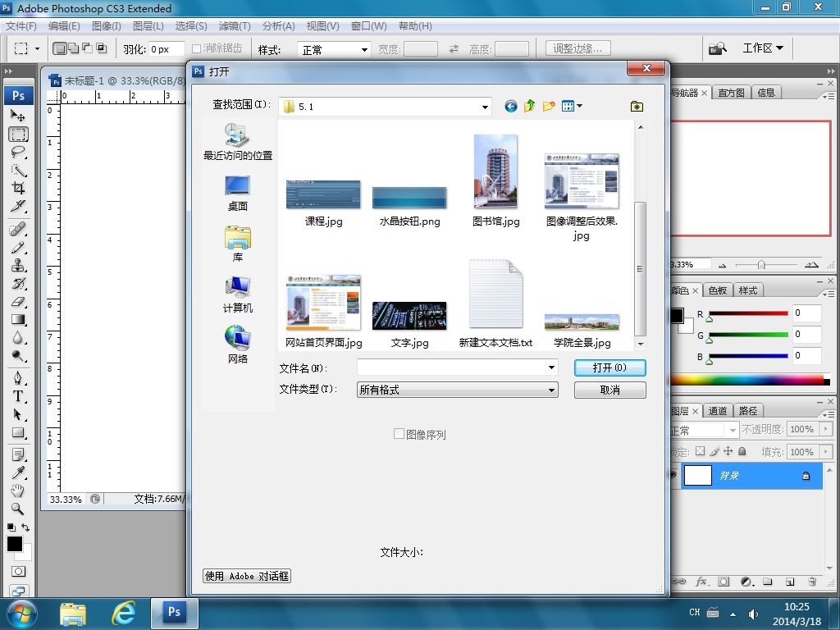Select the Dodge tool
Image resolution: width=840 pixels, height=630 pixels.
point(18,356)
